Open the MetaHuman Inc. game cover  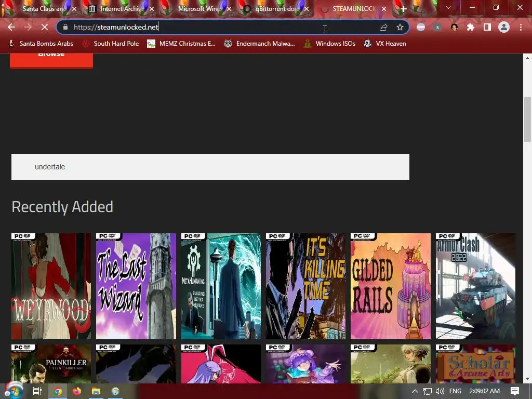[221, 286]
